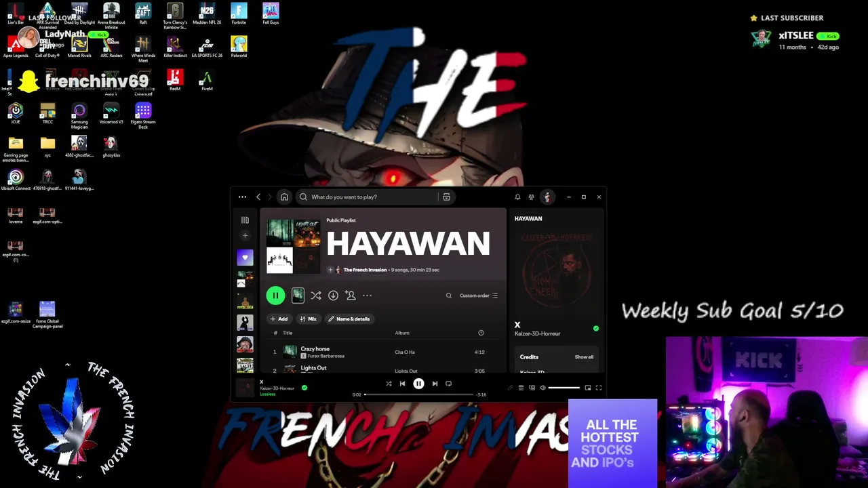The width and height of the screenshot is (868, 488).
Task: Open Kaizer-3D-Horreur artist in right panel
Action: click(537, 333)
